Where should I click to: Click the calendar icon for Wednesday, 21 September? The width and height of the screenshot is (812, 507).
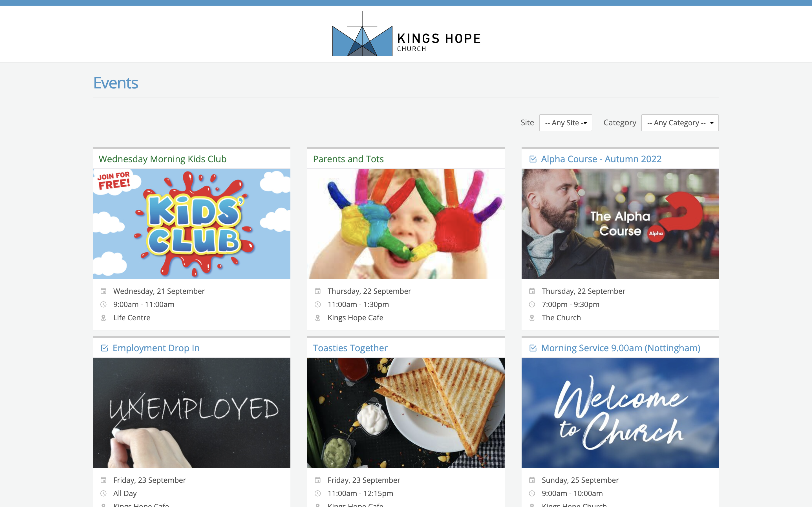point(103,291)
